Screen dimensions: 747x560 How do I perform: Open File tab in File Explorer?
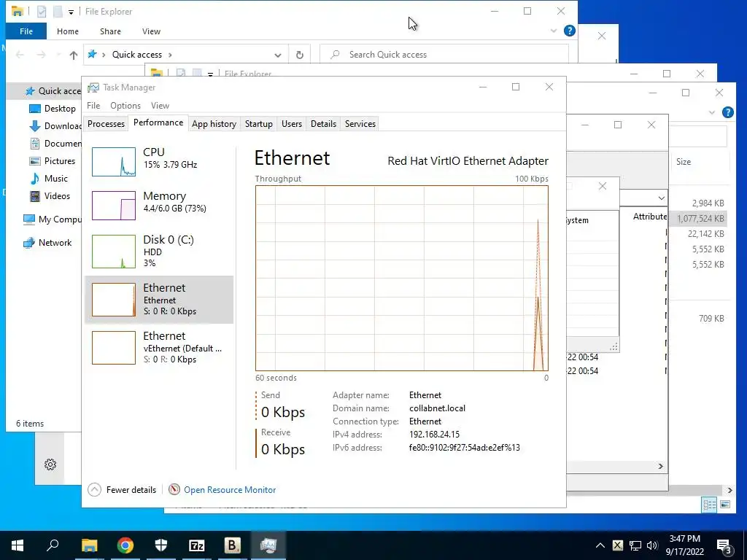point(26,31)
